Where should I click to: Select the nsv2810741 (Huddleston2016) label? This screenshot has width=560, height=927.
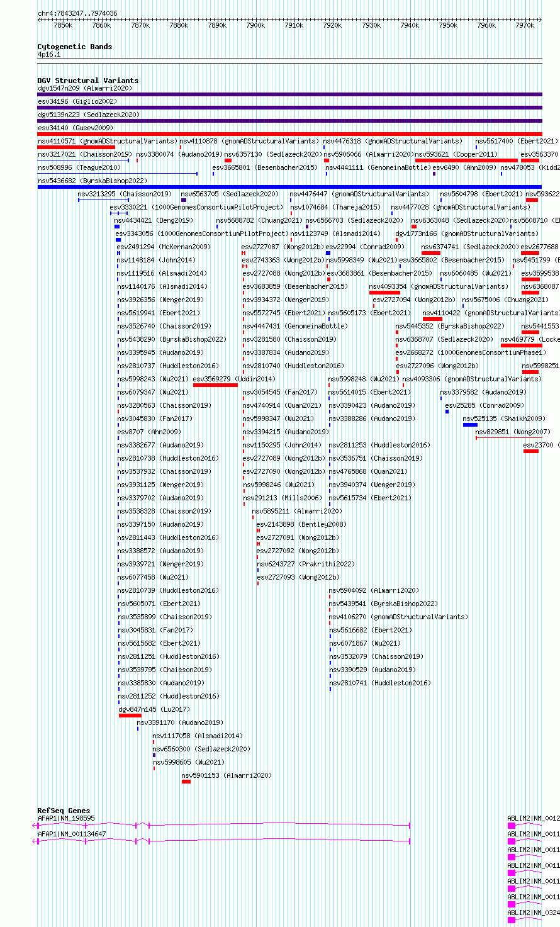pos(380,683)
